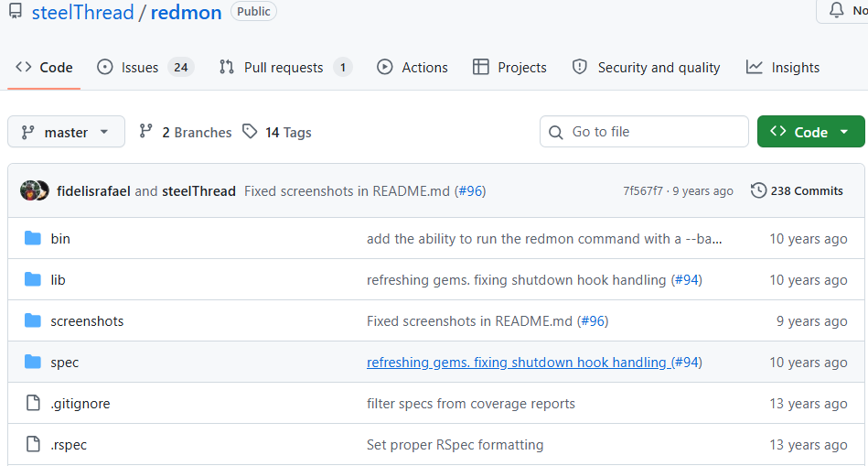The image size is (868, 466).
Task: Open the screenshots folder
Action: (87, 320)
